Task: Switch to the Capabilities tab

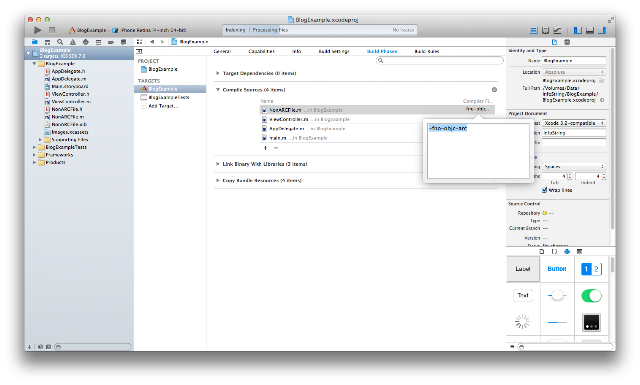Action: (x=262, y=51)
